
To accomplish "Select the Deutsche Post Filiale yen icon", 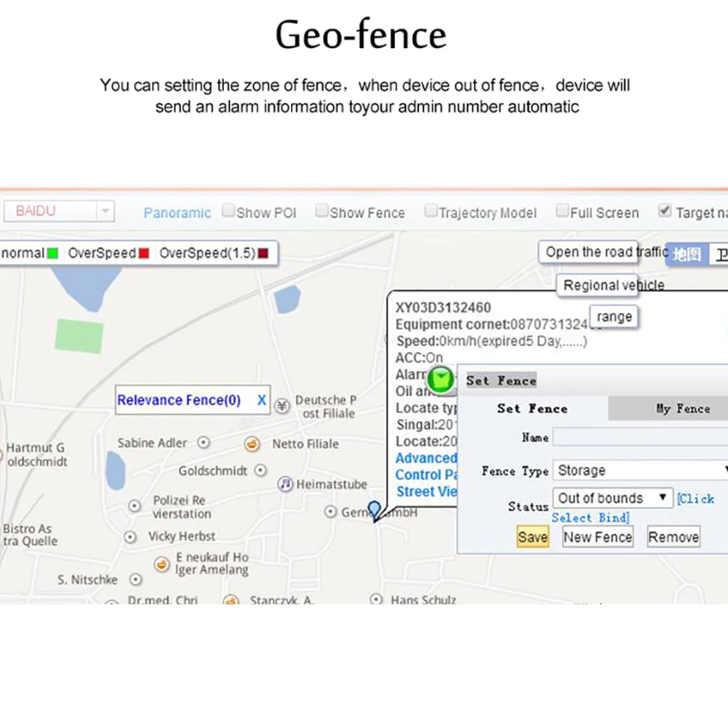I will click(282, 407).
